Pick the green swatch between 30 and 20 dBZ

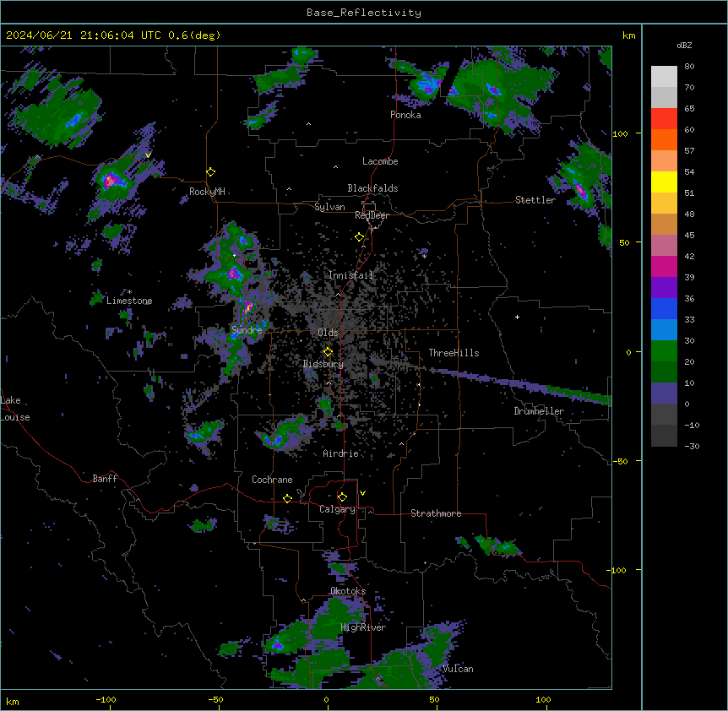[x=664, y=351]
